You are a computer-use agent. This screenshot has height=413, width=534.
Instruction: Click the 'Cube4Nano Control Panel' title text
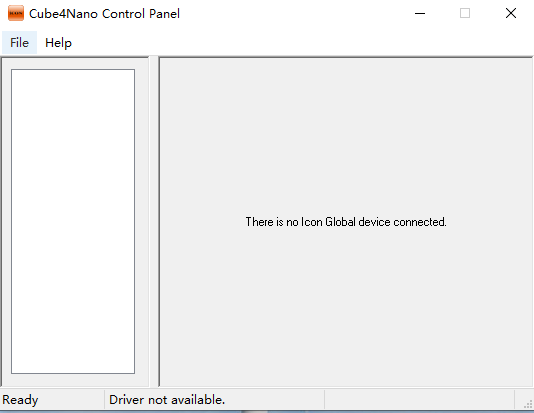tap(104, 14)
